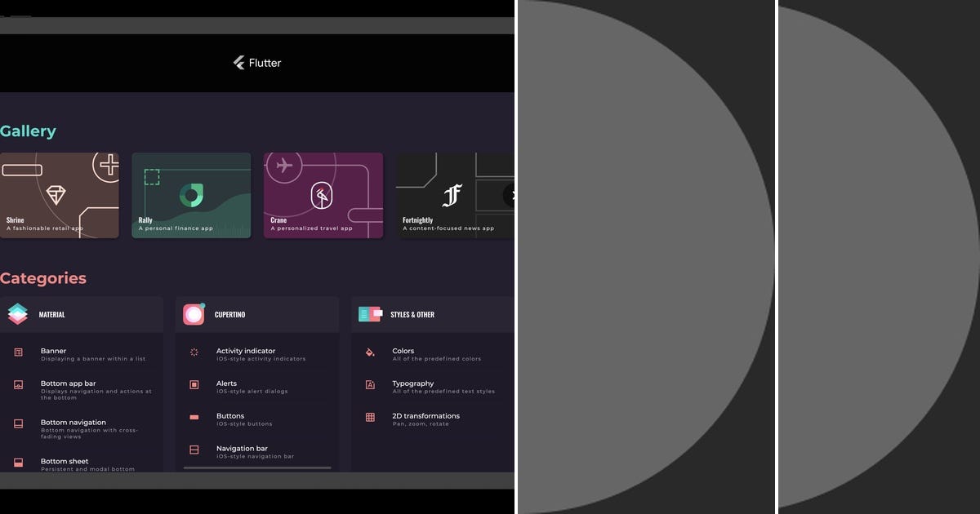Open the Shrine retail app card
The image size is (980, 514).
tap(59, 195)
